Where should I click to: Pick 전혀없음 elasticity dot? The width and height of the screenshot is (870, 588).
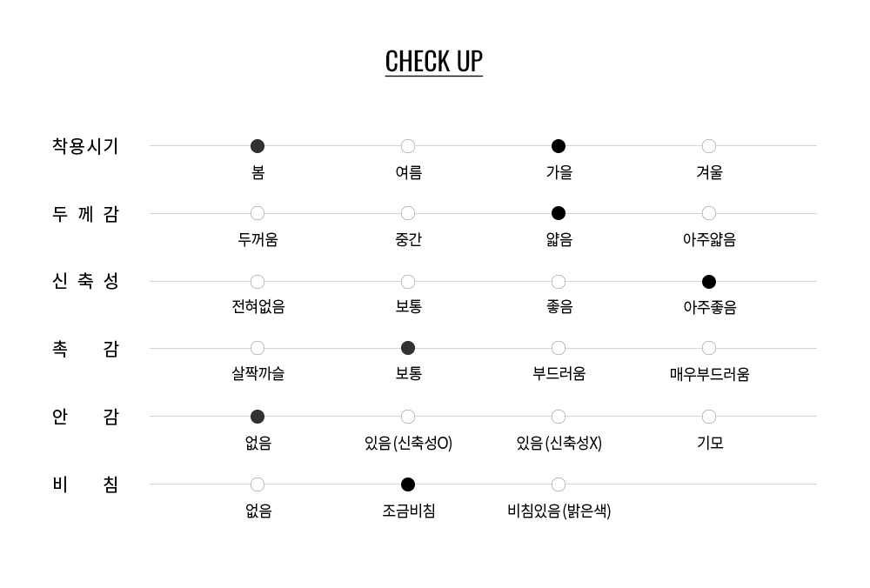click(x=258, y=282)
